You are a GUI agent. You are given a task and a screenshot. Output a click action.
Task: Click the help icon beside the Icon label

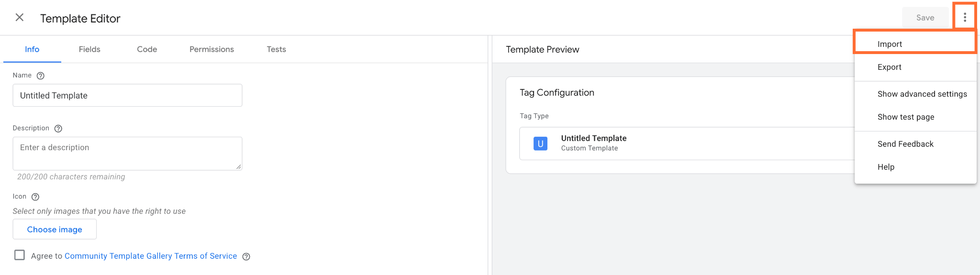(x=35, y=197)
